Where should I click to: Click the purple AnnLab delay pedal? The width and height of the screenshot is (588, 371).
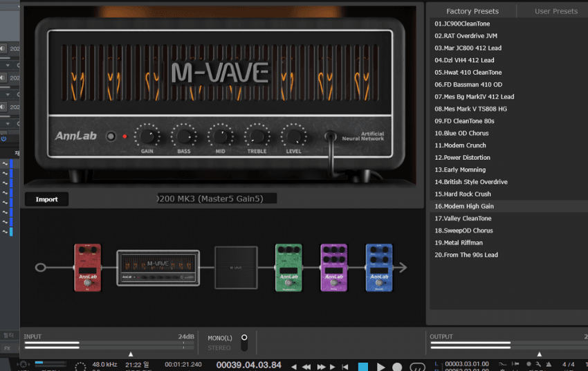[334, 267]
